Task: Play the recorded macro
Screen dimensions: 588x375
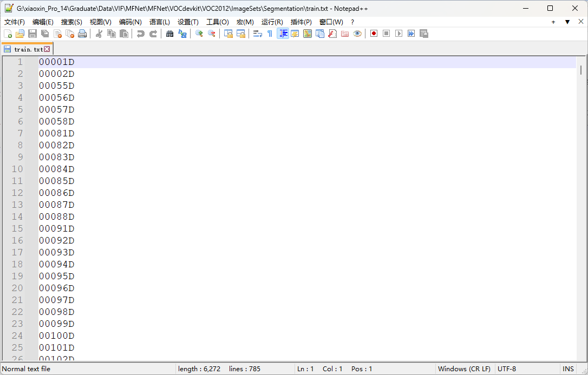Action: click(398, 34)
